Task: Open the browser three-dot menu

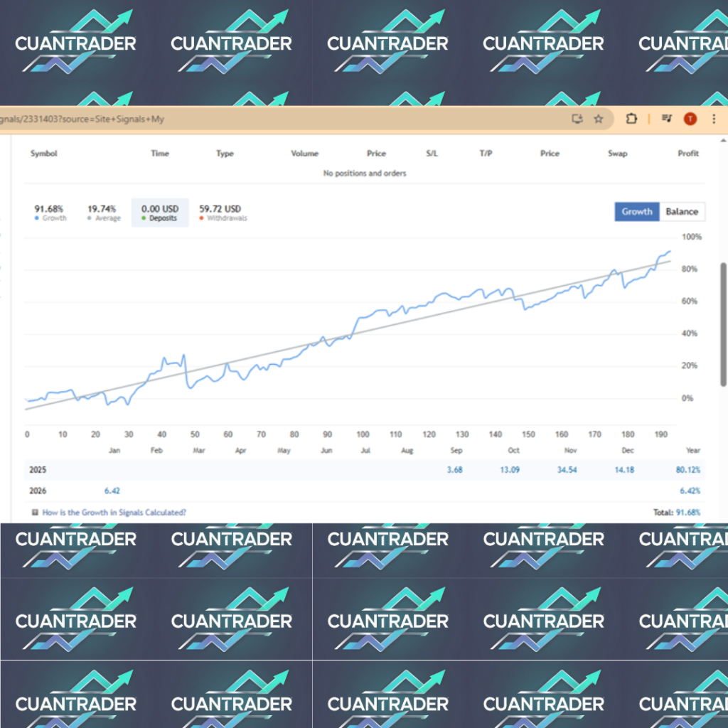Action: [714, 119]
